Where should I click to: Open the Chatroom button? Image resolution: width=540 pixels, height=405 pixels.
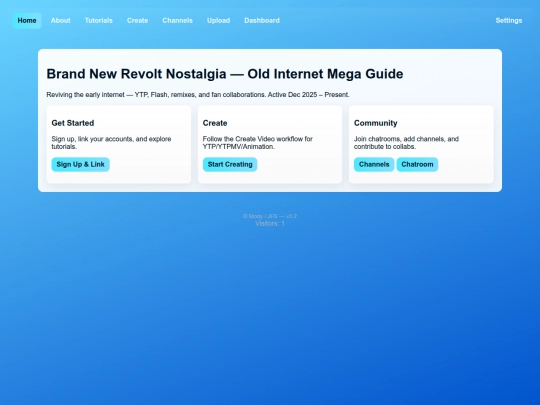(x=417, y=165)
